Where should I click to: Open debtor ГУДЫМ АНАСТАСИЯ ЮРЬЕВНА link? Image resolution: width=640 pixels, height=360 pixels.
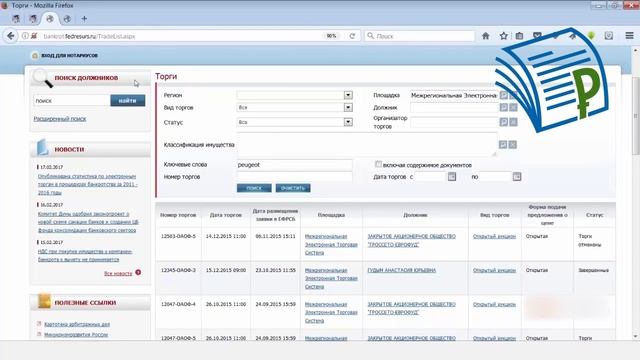tap(402, 270)
